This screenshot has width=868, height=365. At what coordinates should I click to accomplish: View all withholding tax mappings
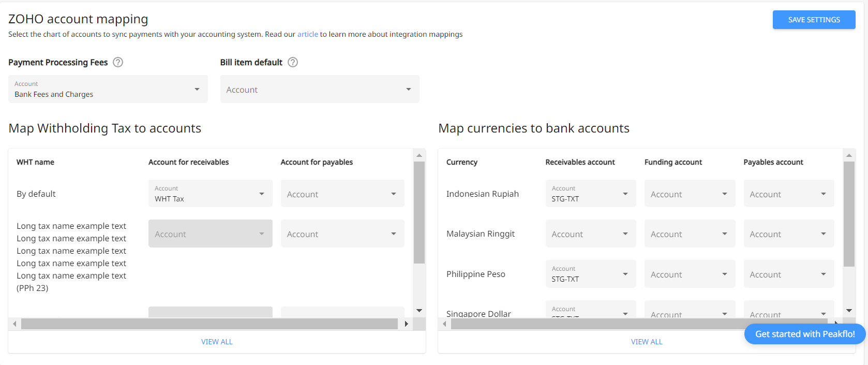point(217,342)
